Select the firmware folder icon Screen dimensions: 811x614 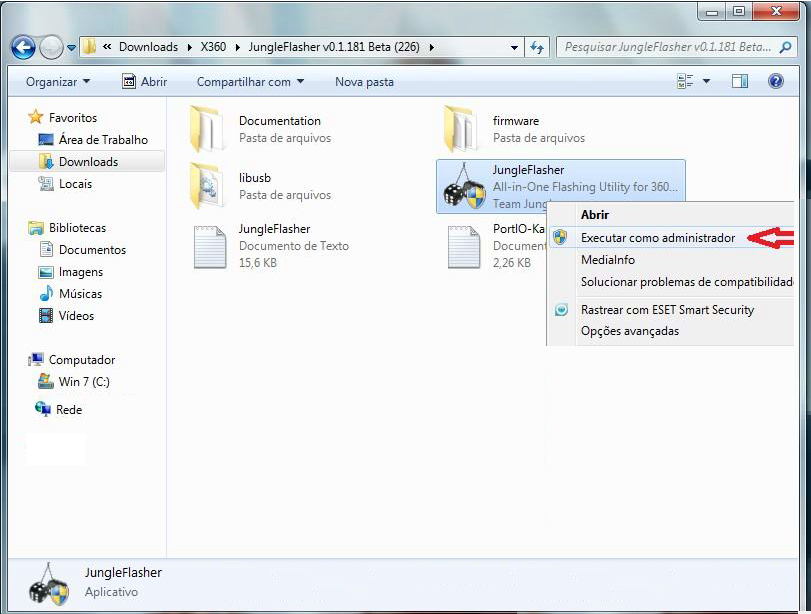(x=460, y=128)
